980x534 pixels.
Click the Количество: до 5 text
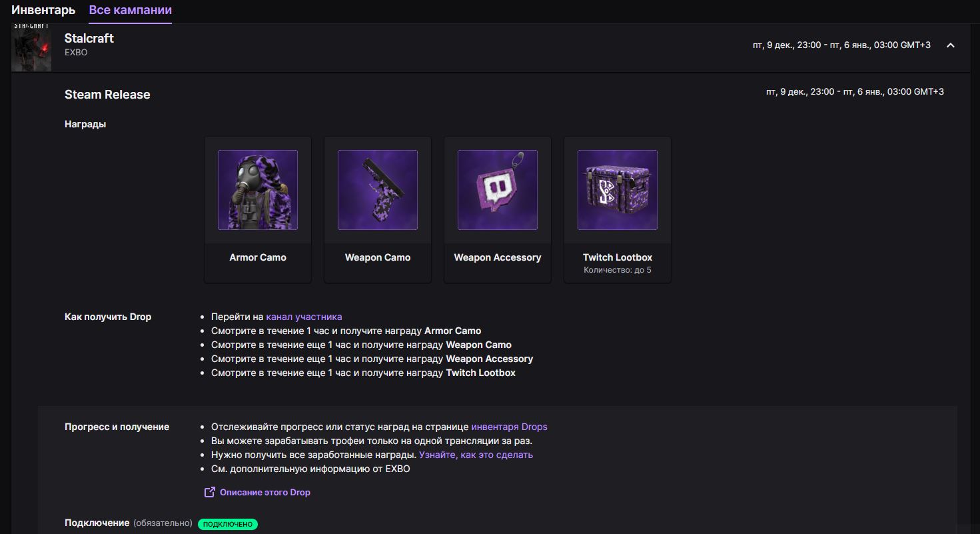(x=618, y=271)
